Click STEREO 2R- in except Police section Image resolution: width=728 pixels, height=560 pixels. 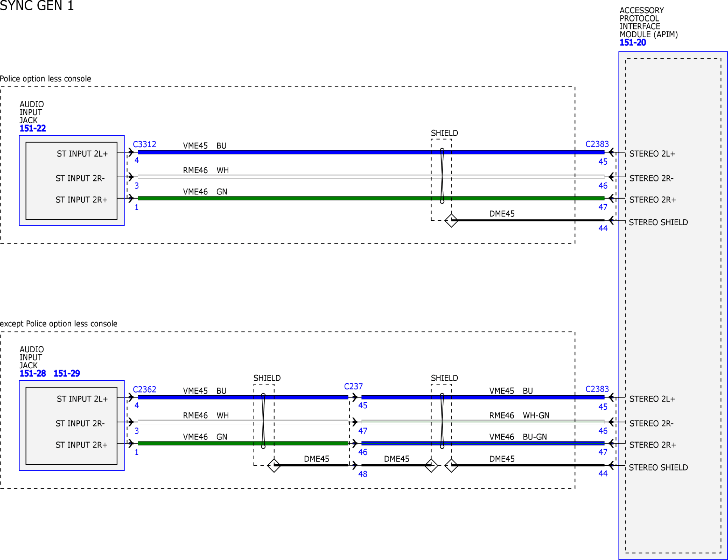point(651,423)
